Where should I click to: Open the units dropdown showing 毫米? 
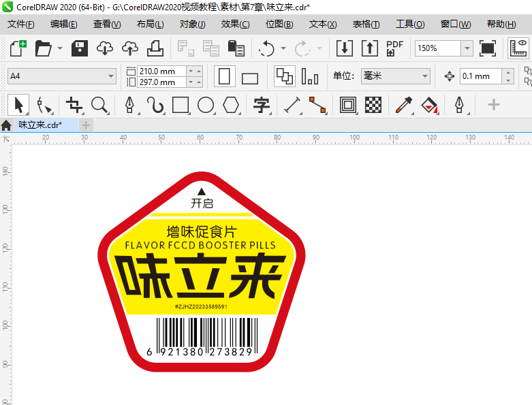tap(396, 76)
